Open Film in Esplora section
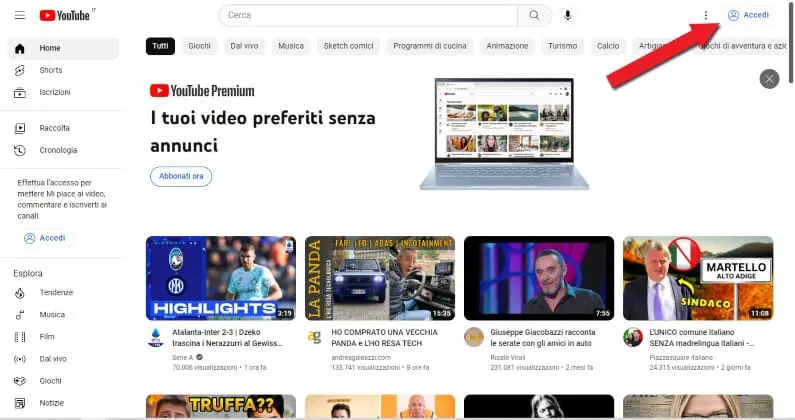 click(63, 337)
